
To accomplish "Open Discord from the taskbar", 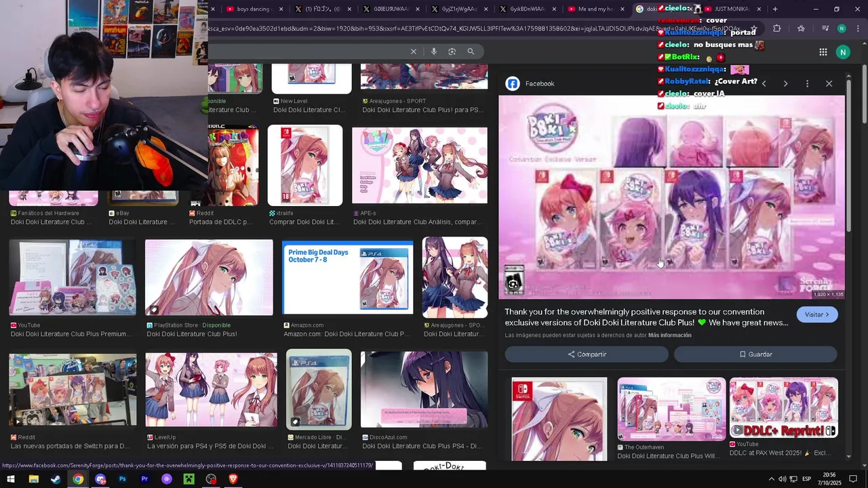I will point(100,479).
